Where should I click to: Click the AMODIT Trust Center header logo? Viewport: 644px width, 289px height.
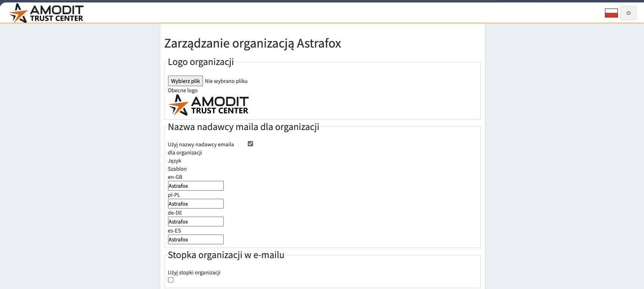46,13
